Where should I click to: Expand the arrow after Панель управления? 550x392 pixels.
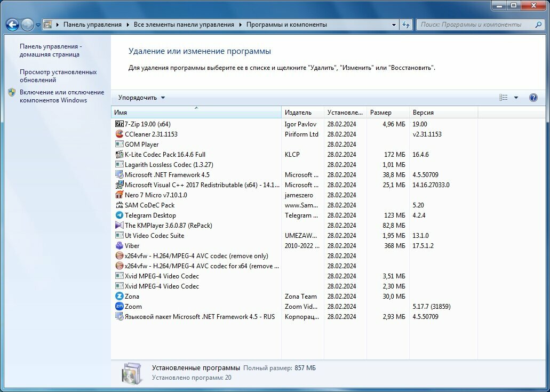click(127, 25)
